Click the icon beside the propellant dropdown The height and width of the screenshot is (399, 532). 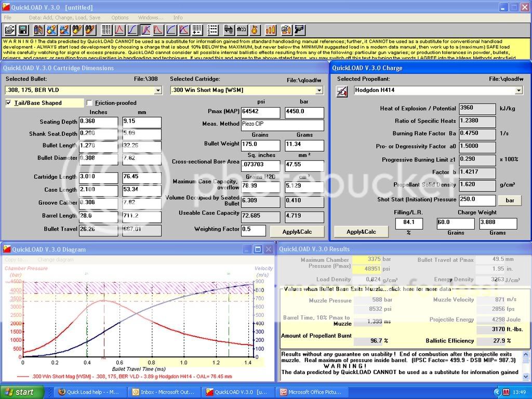[x=342, y=90]
